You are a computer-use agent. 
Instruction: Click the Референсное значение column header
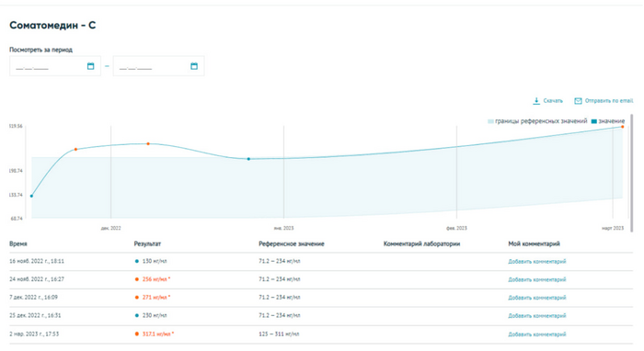click(x=292, y=244)
